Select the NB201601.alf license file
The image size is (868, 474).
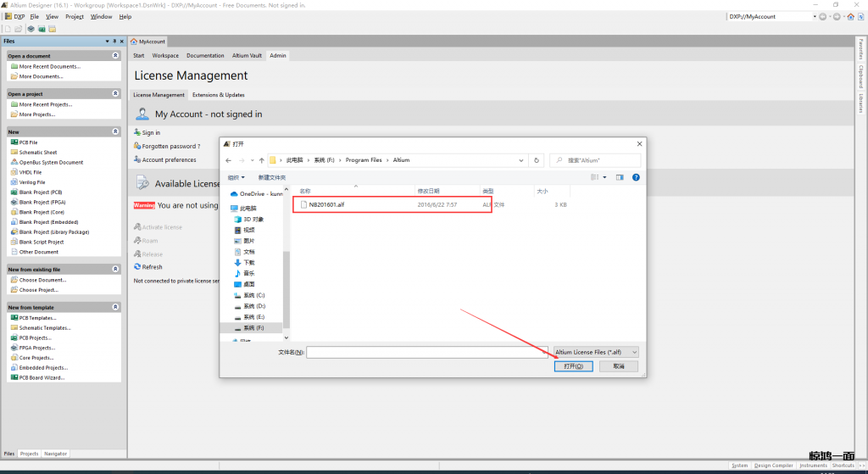coord(326,204)
